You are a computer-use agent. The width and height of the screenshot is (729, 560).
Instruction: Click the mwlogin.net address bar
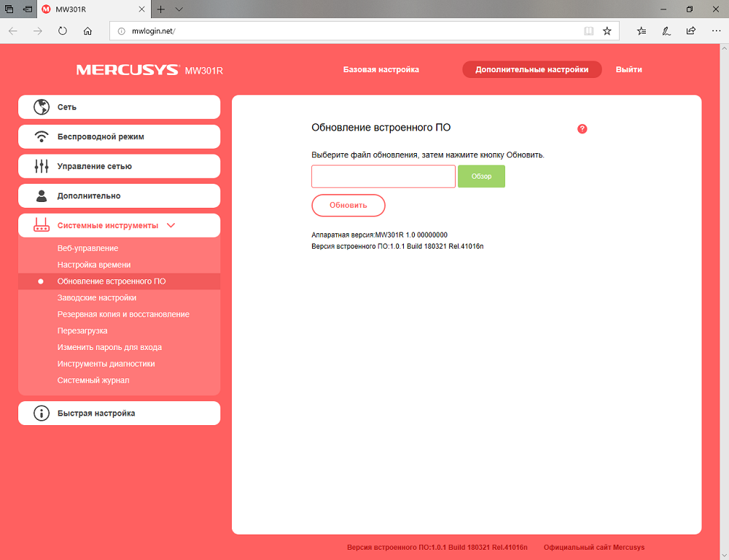[364, 31]
